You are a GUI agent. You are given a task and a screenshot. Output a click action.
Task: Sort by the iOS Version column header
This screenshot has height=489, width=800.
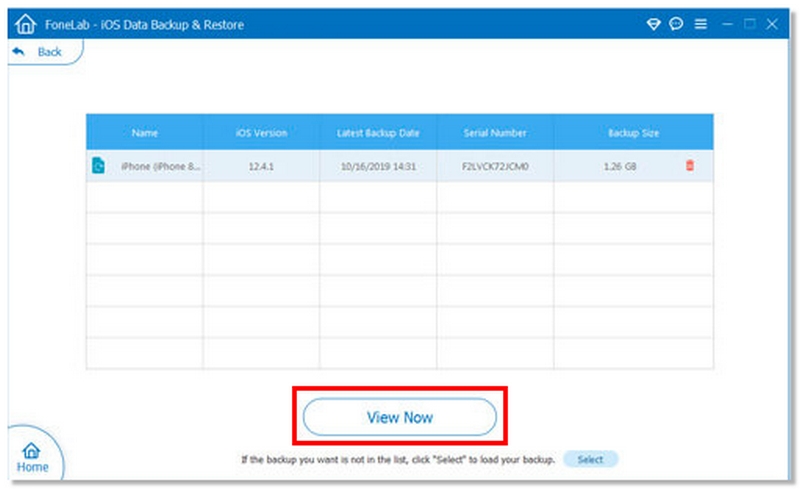(261, 133)
